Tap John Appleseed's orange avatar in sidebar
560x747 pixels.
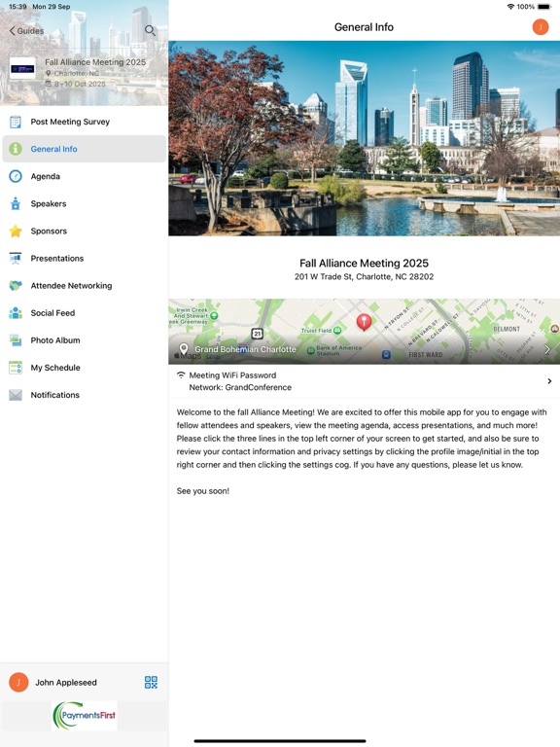coord(18,682)
